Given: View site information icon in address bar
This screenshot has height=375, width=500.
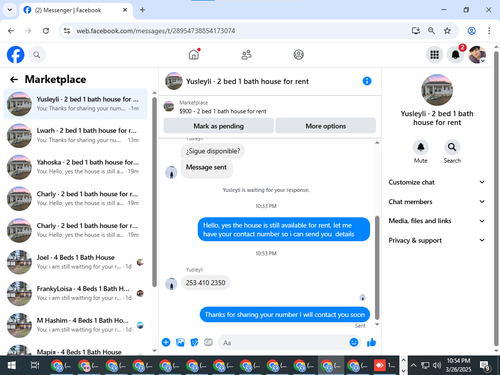Looking at the screenshot, I should (x=67, y=31).
